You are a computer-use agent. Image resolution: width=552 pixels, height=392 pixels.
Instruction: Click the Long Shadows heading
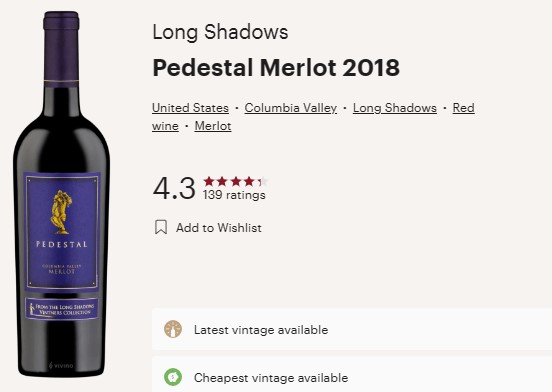coord(220,32)
